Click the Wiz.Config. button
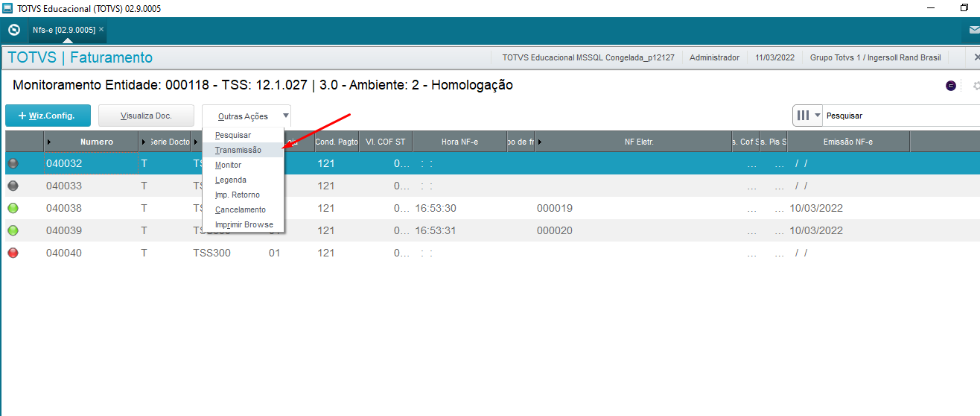 click(x=48, y=116)
